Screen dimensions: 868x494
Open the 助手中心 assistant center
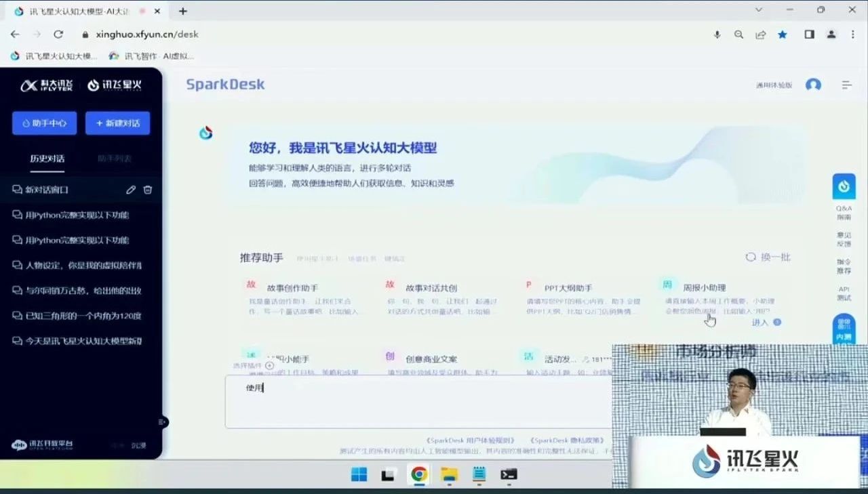click(x=44, y=123)
